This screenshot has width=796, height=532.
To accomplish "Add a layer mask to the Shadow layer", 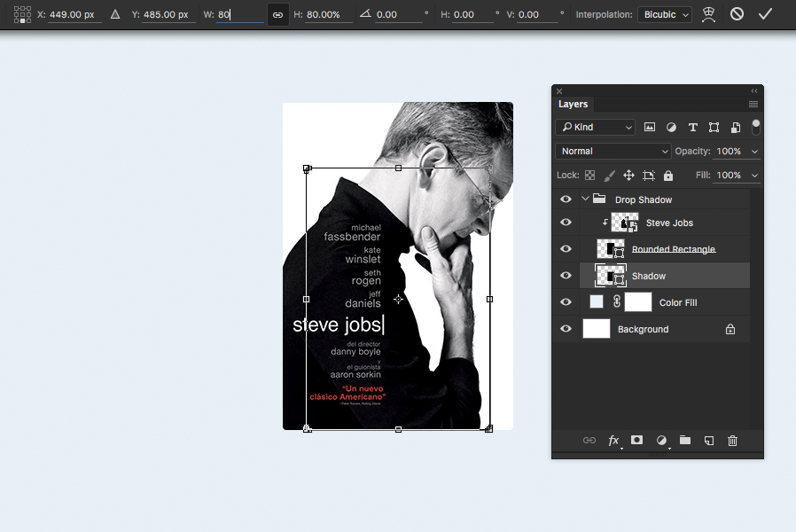I will coord(636,441).
